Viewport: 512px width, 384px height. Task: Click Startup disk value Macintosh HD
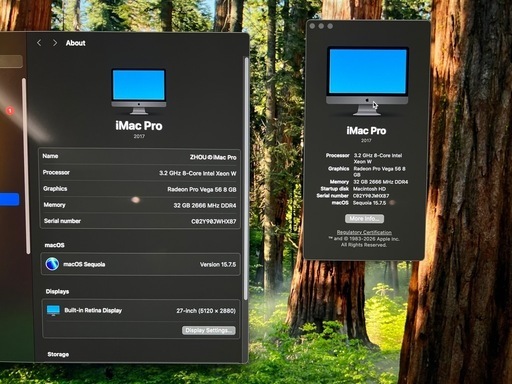click(369, 189)
